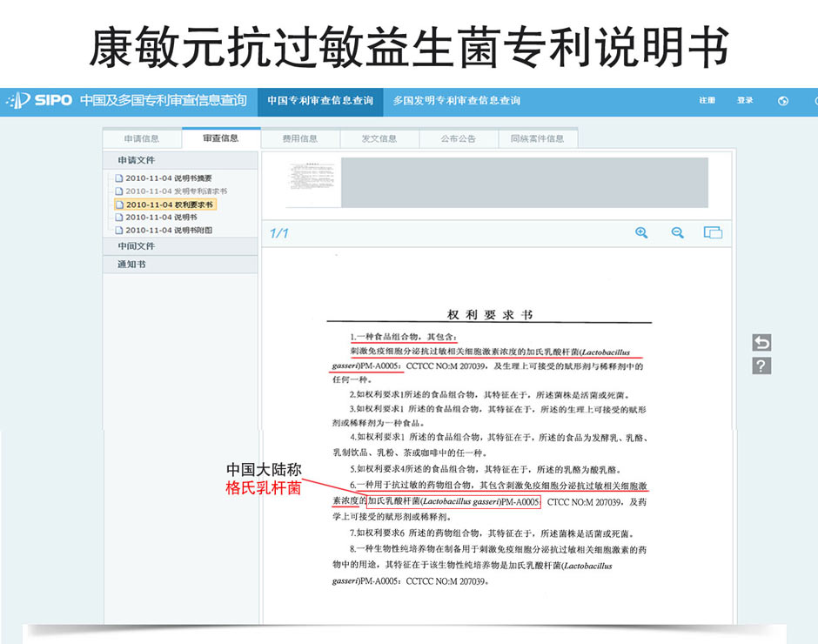818x644 pixels.
Task: Go to the 发文信息 tab
Action: [x=379, y=139]
